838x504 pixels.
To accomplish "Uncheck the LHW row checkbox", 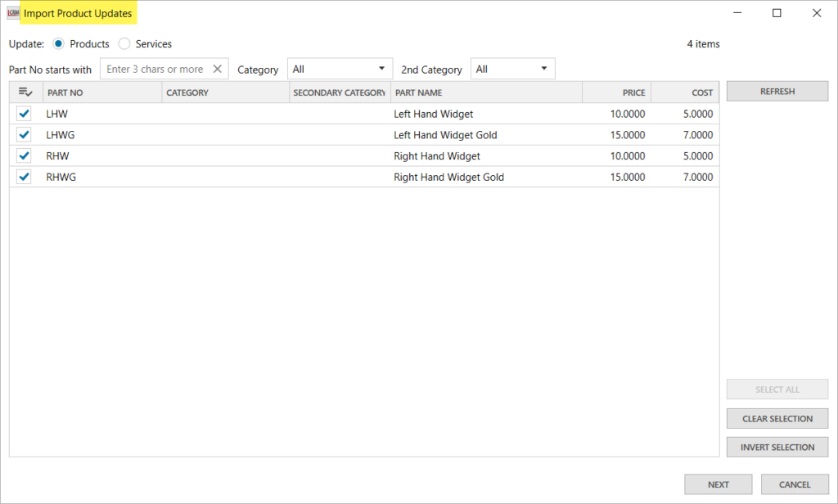I will point(25,114).
